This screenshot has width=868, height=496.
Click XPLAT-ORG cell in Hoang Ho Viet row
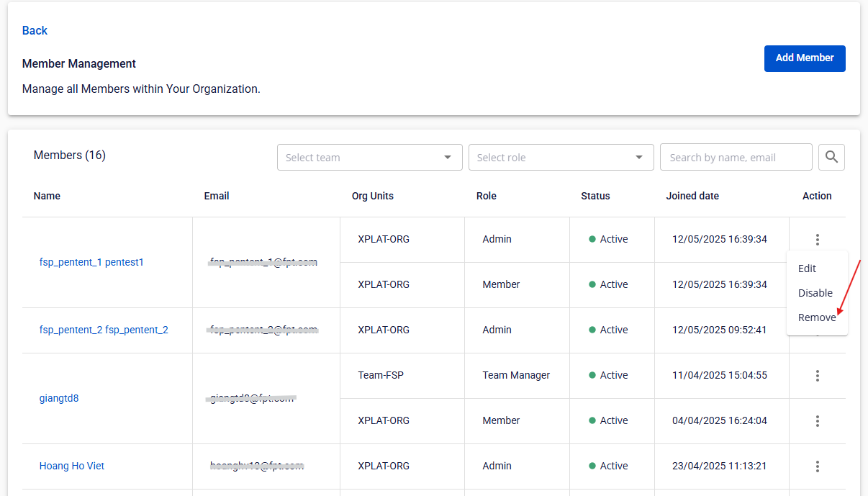click(x=384, y=466)
